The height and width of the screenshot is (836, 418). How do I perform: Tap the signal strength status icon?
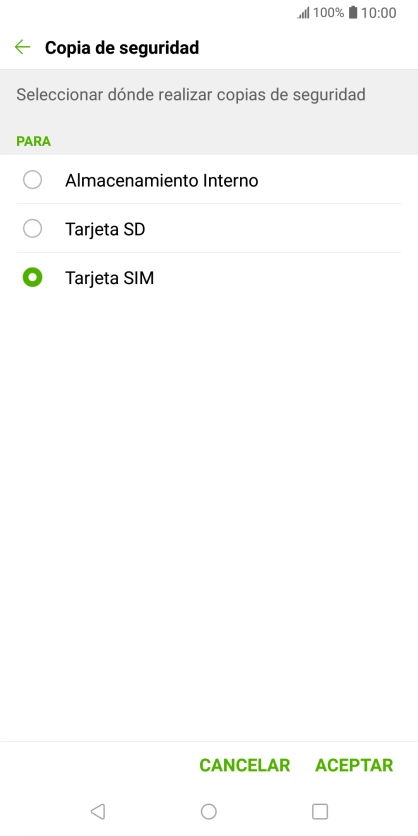tap(303, 13)
